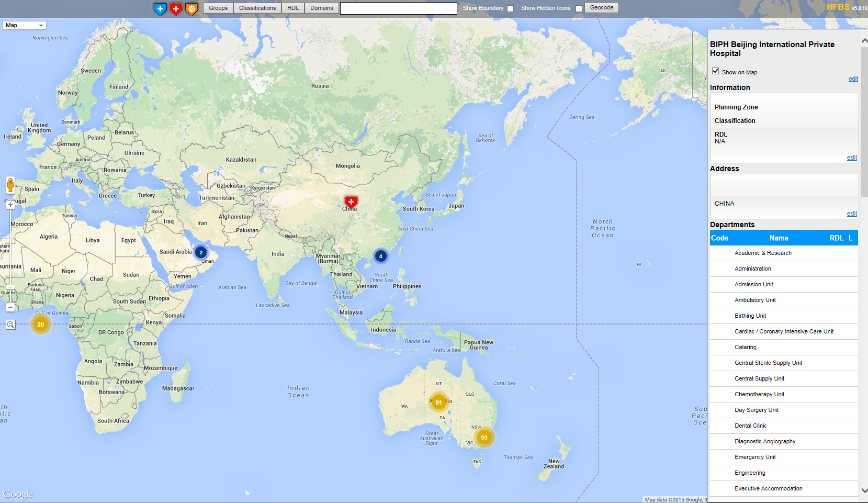The image size is (868, 503).
Task: Click the Classification label in Information
Action: (735, 121)
